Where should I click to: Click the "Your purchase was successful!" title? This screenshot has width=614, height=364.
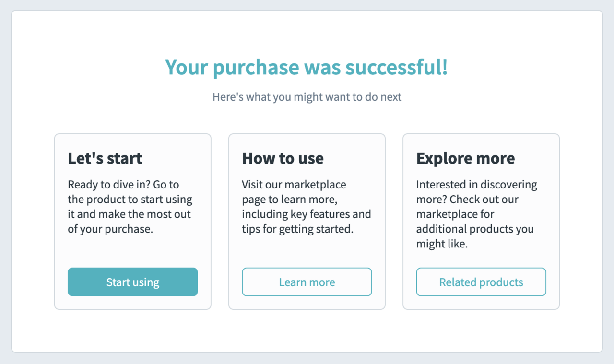(x=307, y=67)
